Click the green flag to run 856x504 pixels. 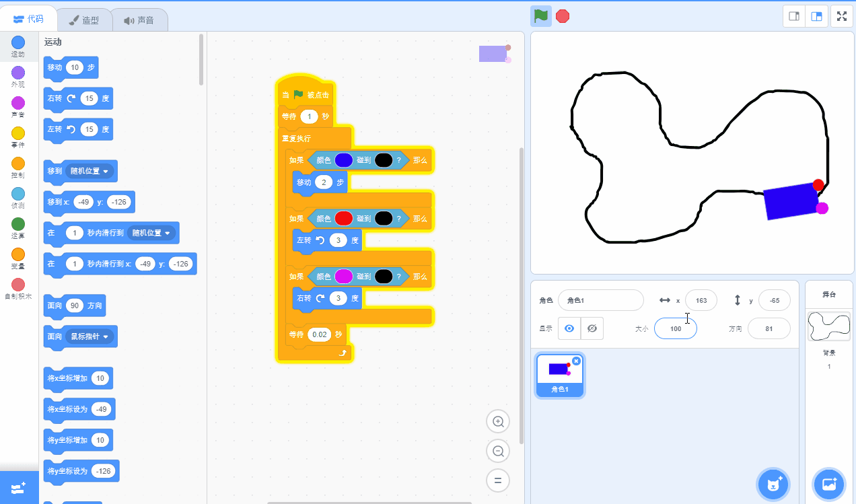point(540,16)
